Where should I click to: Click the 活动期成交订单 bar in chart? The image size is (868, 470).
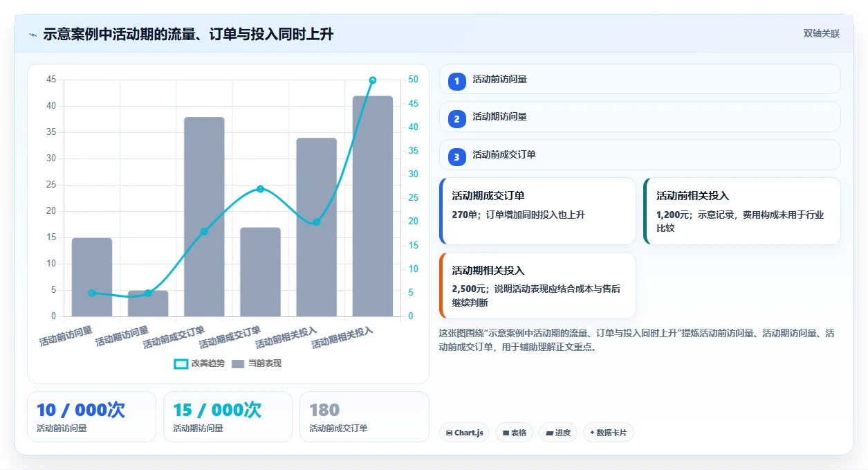[260, 272]
